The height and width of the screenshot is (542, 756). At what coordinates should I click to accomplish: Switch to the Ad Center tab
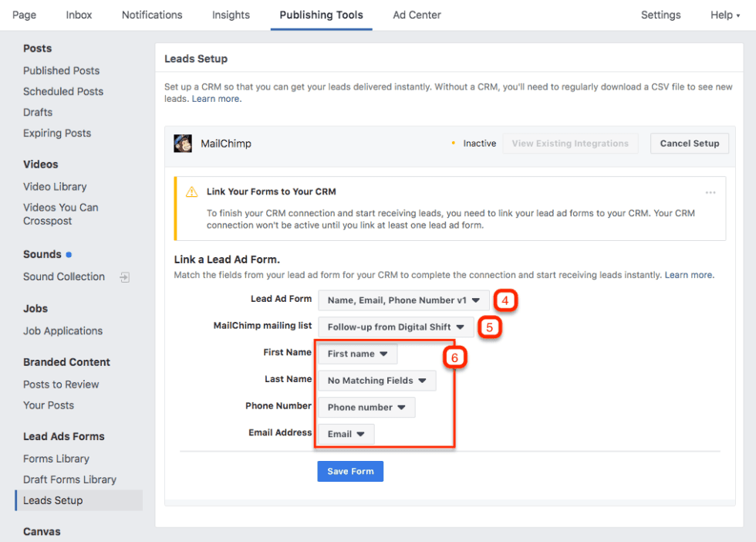point(417,15)
